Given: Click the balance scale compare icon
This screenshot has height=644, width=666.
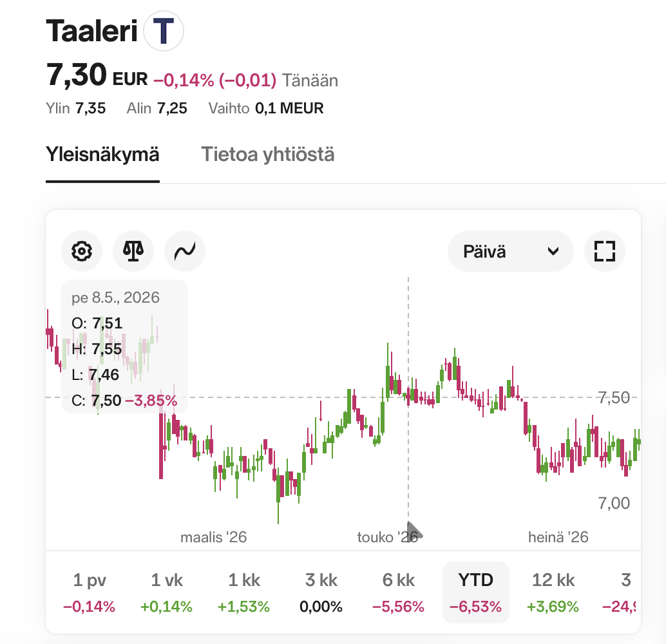Looking at the screenshot, I should pyautogui.click(x=133, y=251).
